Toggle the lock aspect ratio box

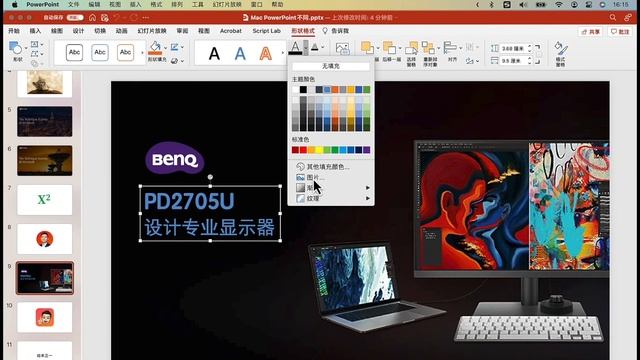click(x=539, y=54)
